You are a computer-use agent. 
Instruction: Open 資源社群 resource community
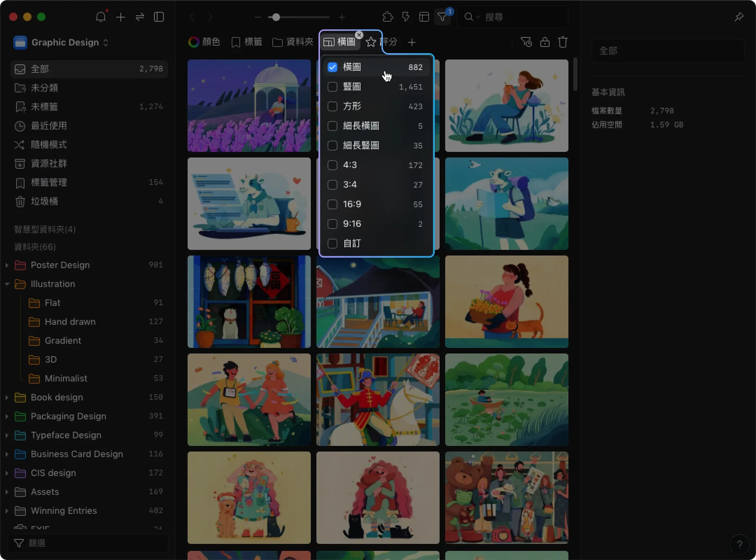click(x=89, y=164)
